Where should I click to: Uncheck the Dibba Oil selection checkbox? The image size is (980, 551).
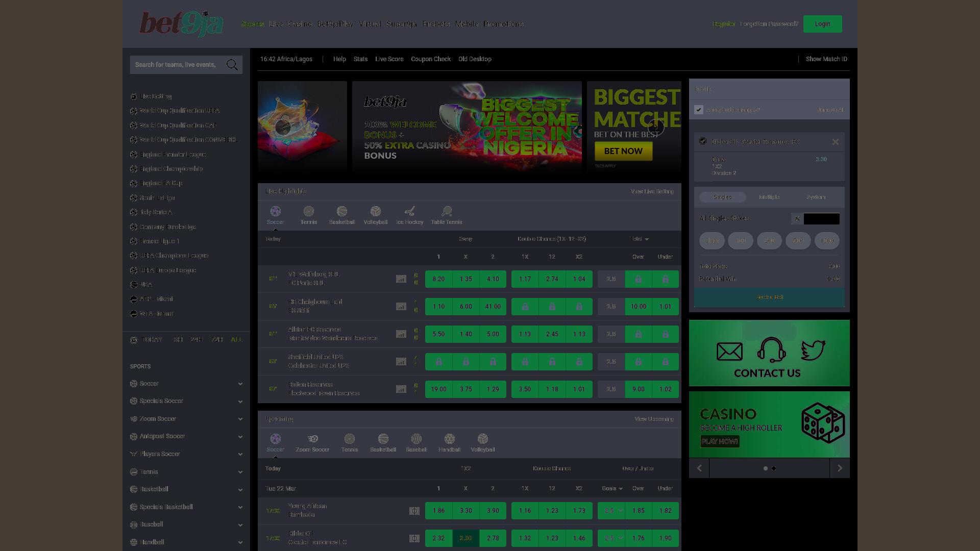703,141
